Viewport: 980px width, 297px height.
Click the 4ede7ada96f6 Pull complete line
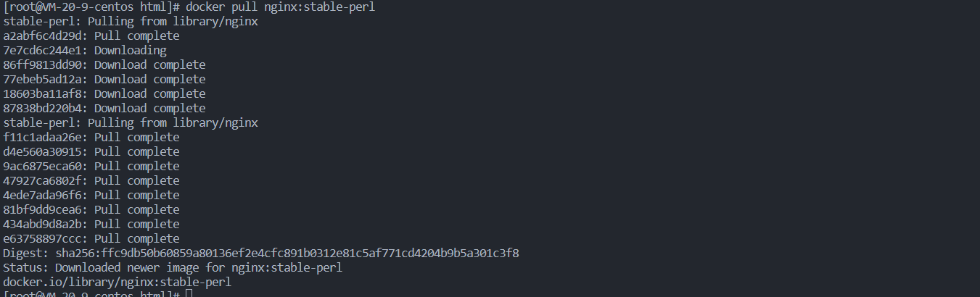click(91, 195)
